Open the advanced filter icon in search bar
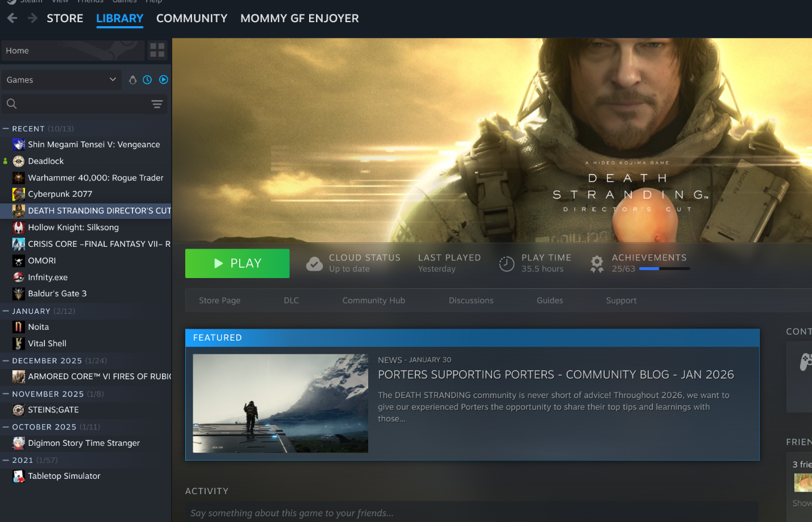The image size is (812, 522). click(x=157, y=104)
